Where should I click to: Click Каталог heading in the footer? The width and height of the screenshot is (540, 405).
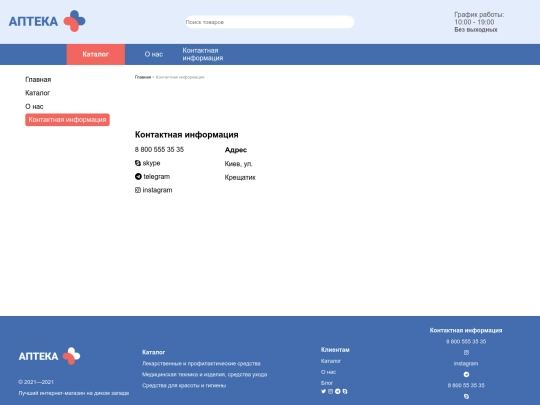point(154,352)
